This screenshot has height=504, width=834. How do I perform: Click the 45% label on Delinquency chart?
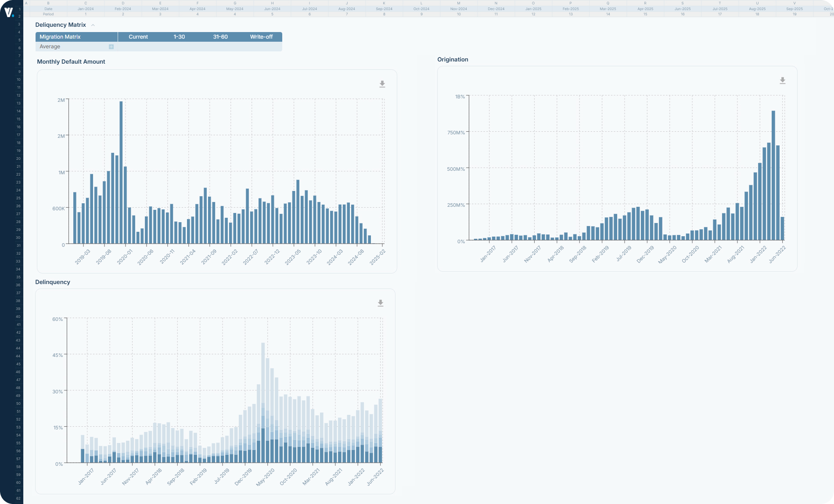coord(58,355)
